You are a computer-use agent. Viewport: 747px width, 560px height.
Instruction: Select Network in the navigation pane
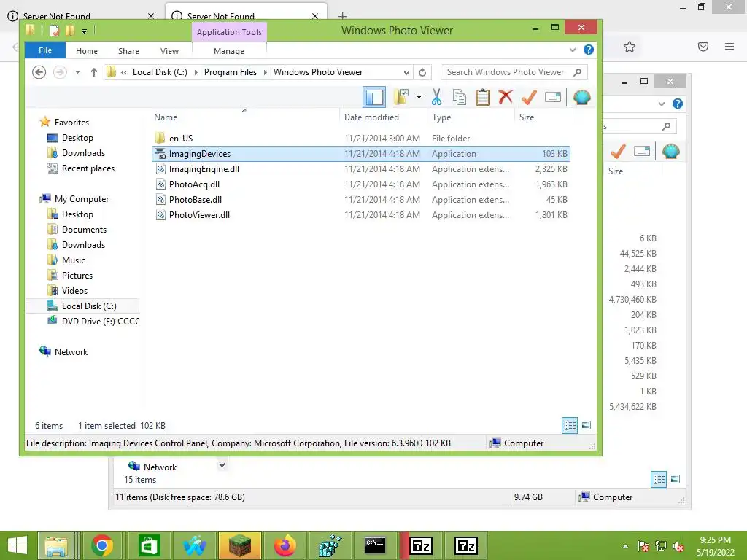(x=71, y=352)
